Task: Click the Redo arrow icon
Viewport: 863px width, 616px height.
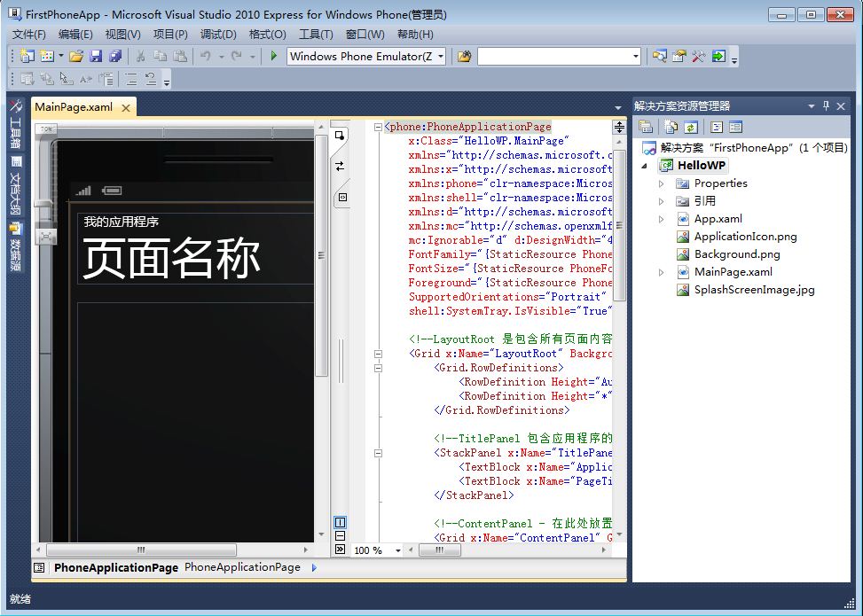Action: [237, 56]
